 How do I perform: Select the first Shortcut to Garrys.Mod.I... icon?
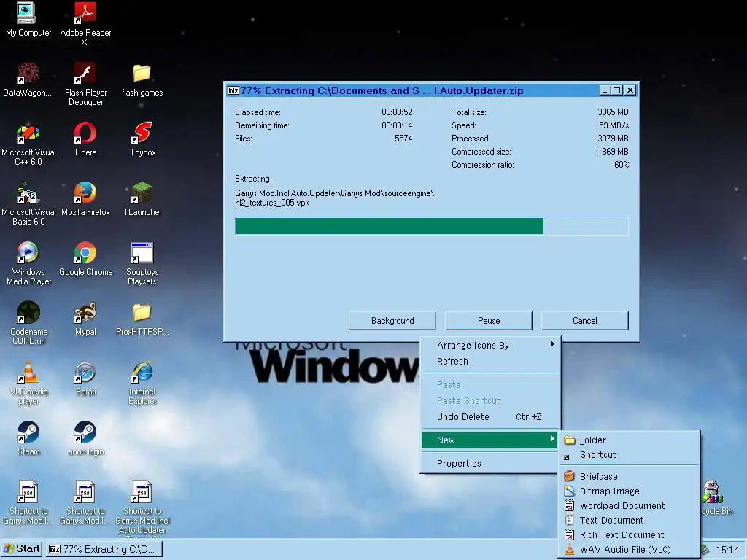click(x=28, y=502)
